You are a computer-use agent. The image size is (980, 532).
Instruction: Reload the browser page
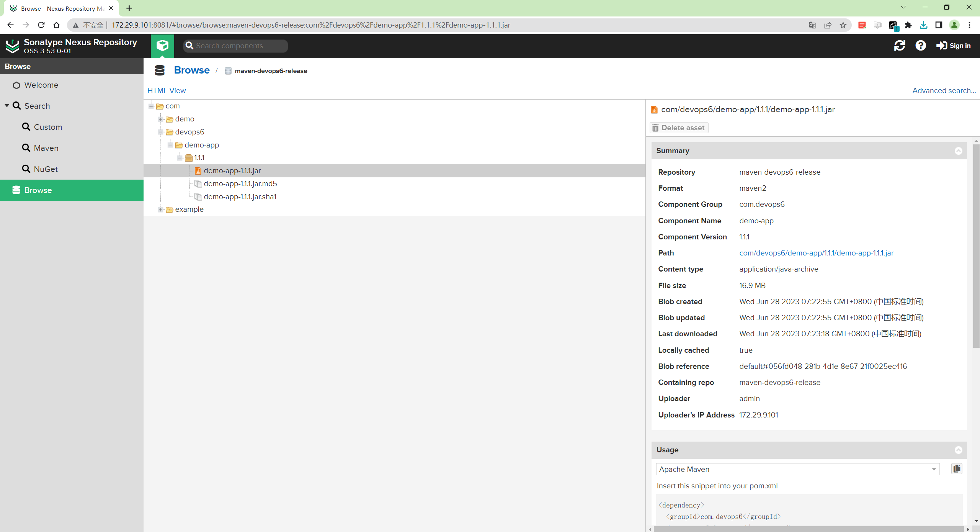tap(41, 25)
